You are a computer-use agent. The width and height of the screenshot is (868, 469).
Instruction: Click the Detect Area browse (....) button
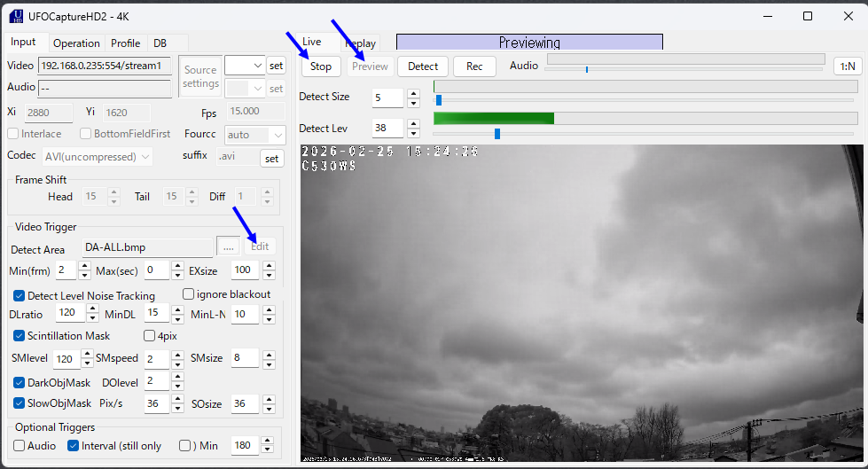(228, 247)
